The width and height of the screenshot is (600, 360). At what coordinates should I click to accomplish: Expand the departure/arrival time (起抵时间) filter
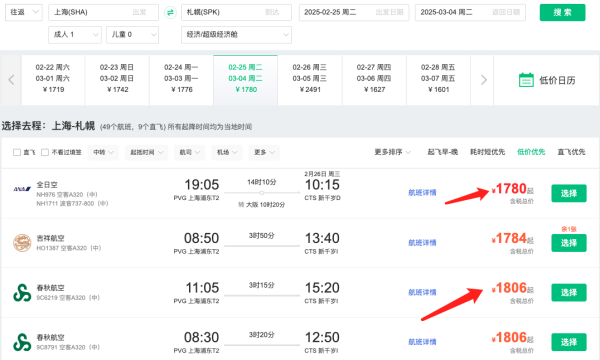147,152
